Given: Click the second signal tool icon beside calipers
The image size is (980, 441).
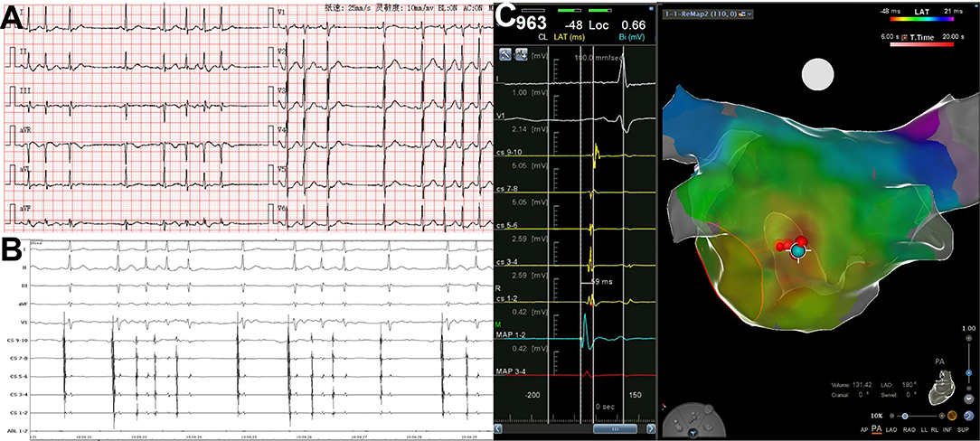Looking at the screenshot, I should [522, 54].
